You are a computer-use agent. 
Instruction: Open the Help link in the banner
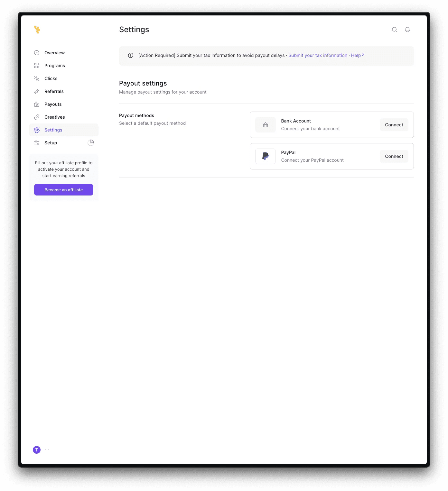tap(358, 55)
